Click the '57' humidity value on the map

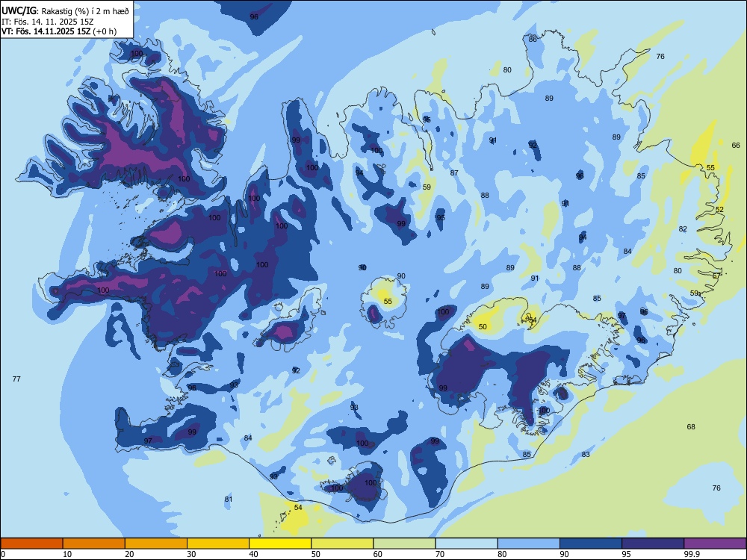point(716,276)
